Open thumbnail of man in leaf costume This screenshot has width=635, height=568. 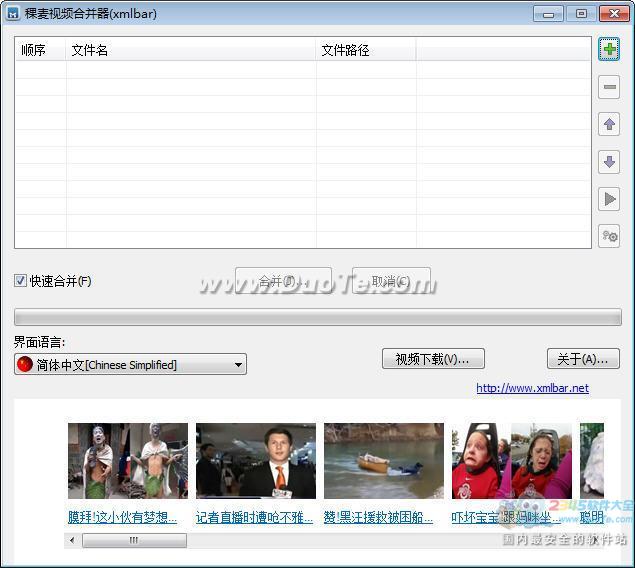pos(128,461)
